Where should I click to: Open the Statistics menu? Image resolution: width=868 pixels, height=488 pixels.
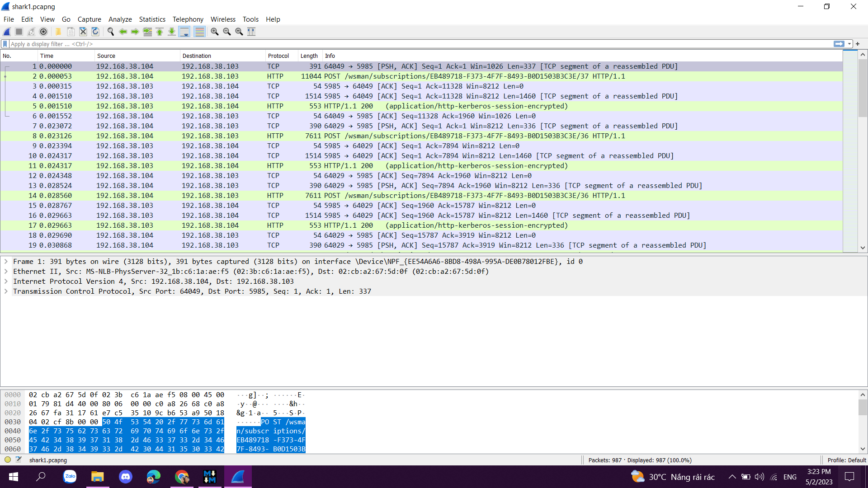(152, 19)
